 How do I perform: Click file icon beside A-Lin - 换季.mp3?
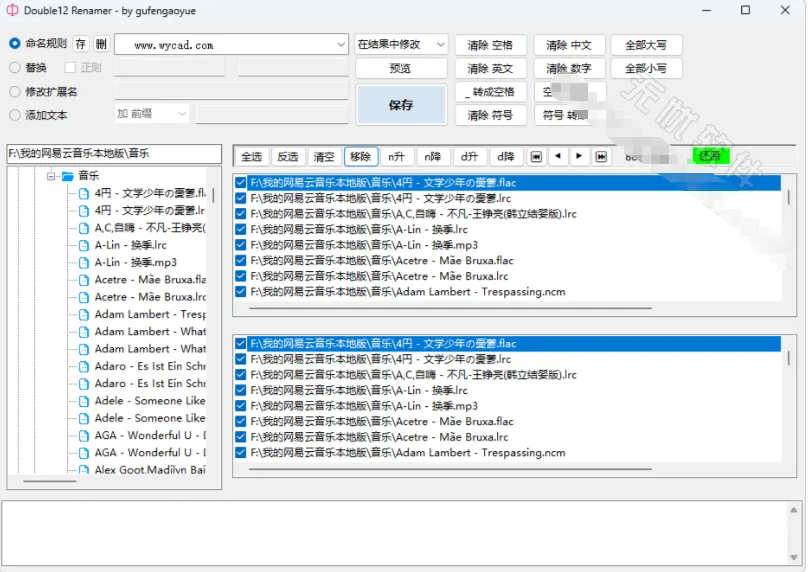[x=84, y=262]
